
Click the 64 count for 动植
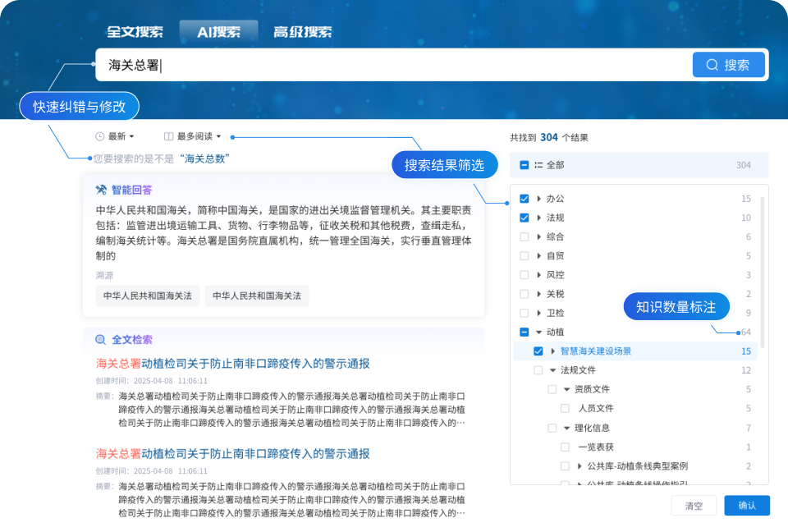click(746, 332)
